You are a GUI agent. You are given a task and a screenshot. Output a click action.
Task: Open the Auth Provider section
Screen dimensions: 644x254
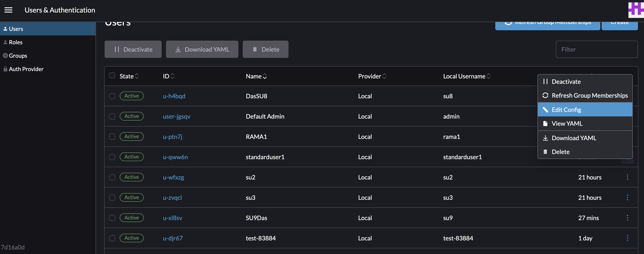coord(26,69)
